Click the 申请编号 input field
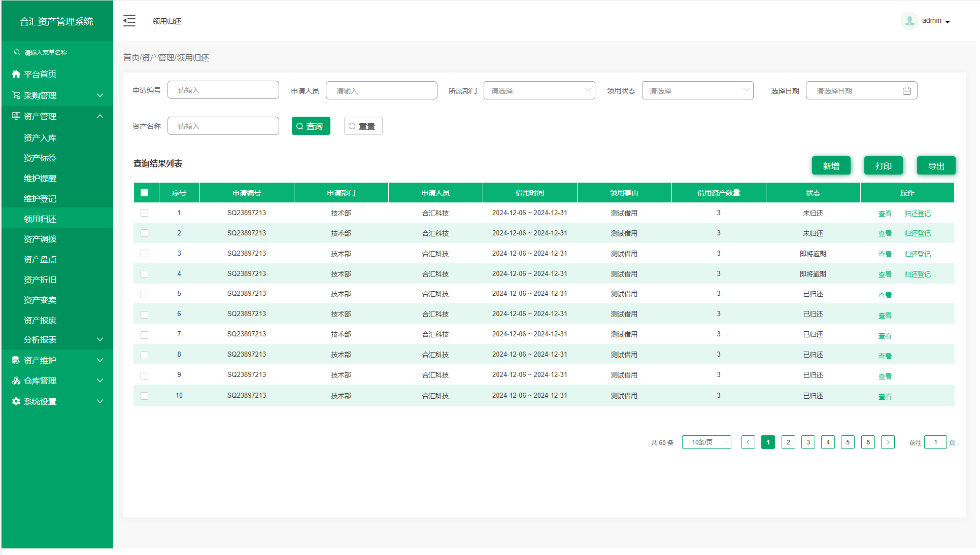Viewport: 980px width, 555px height. (223, 90)
